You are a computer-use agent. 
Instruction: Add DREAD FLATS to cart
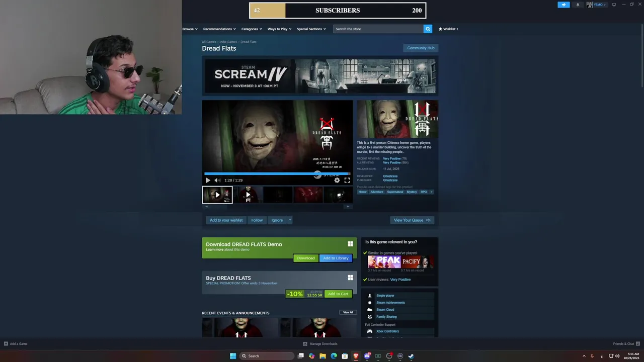click(x=338, y=294)
